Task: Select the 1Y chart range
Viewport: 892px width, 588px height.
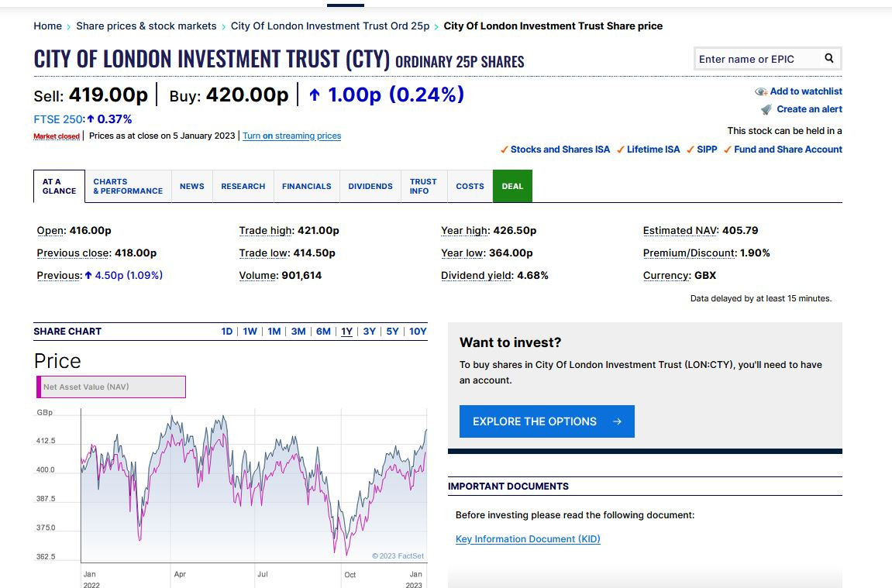Action: 347,332
